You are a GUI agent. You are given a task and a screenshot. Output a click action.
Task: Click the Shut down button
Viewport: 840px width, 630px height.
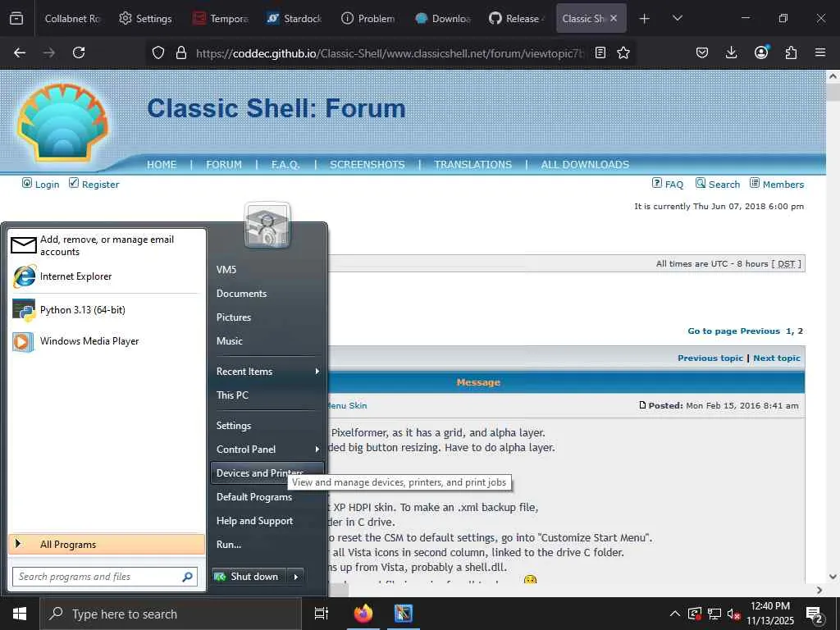(x=249, y=577)
